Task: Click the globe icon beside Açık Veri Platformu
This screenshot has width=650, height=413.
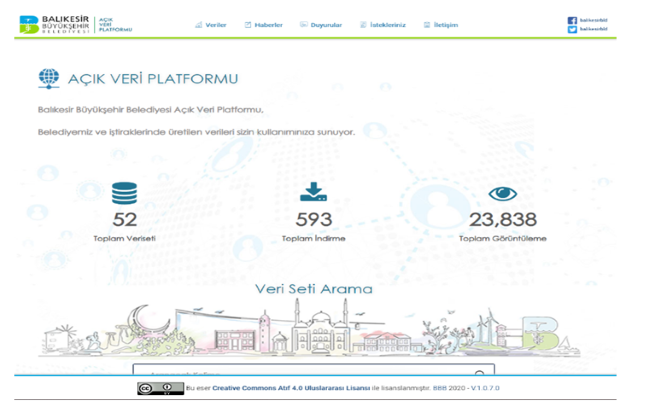Action: 48,79
